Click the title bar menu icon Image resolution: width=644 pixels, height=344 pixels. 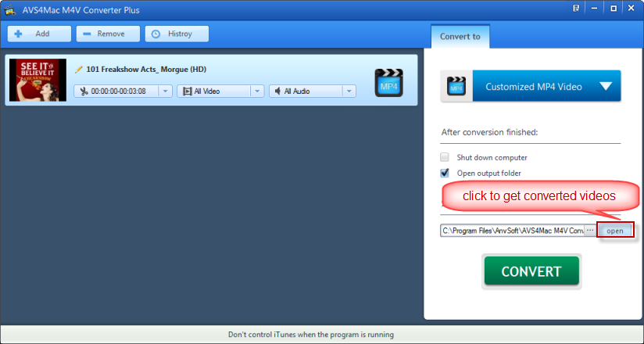576,9
